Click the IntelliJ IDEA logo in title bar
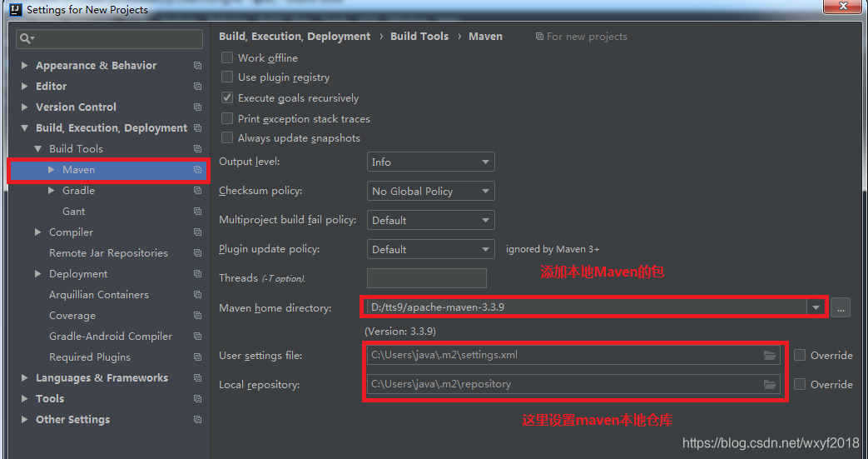Image resolution: width=868 pixels, height=459 pixels. point(16,9)
